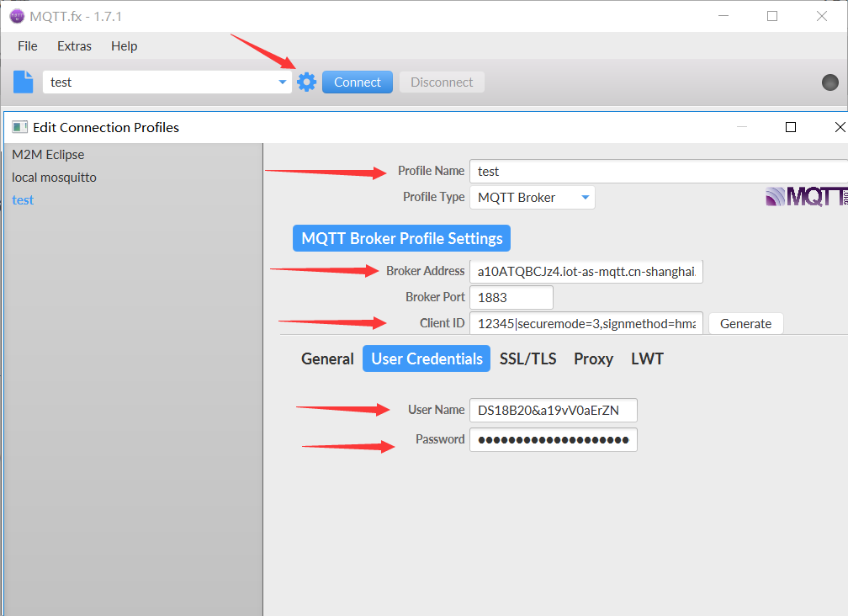This screenshot has width=848, height=616.
Task: Click the Broker Address input field
Action: tap(586, 272)
